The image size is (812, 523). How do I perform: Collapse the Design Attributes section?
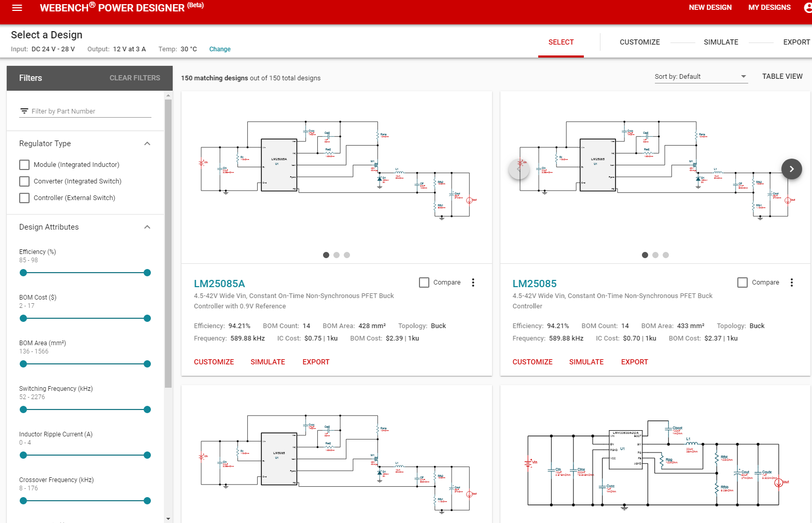[x=147, y=227]
